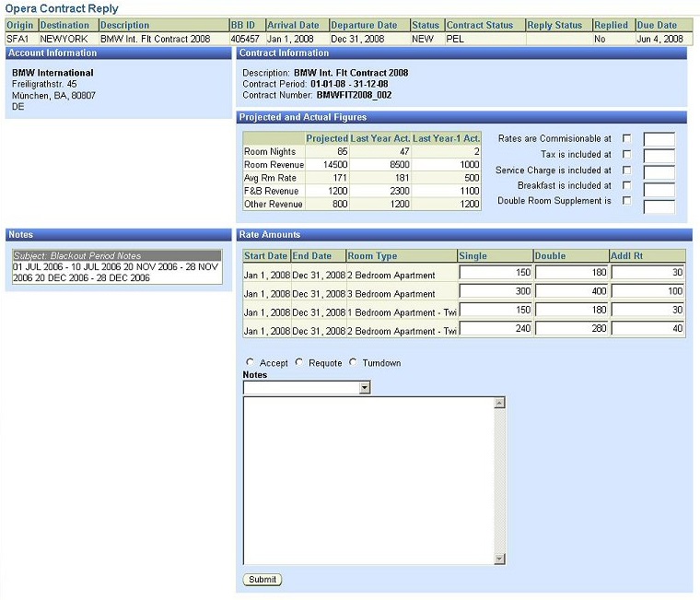Enable Rates are Commisionable checkbox

627,139
